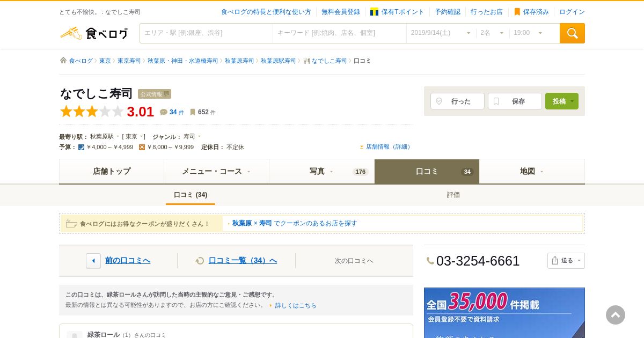Open the 店舗トップ tab
The image size is (644, 338).
coord(112,172)
